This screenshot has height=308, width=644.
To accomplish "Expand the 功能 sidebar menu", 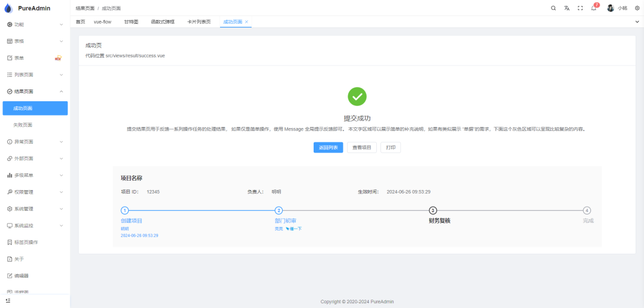I will (35, 24).
